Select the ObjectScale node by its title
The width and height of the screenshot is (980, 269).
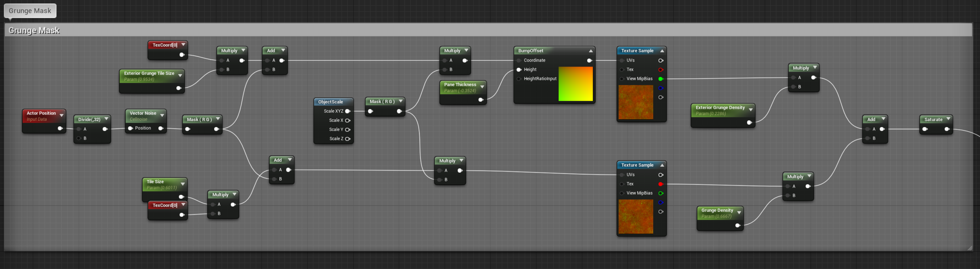pos(330,102)
